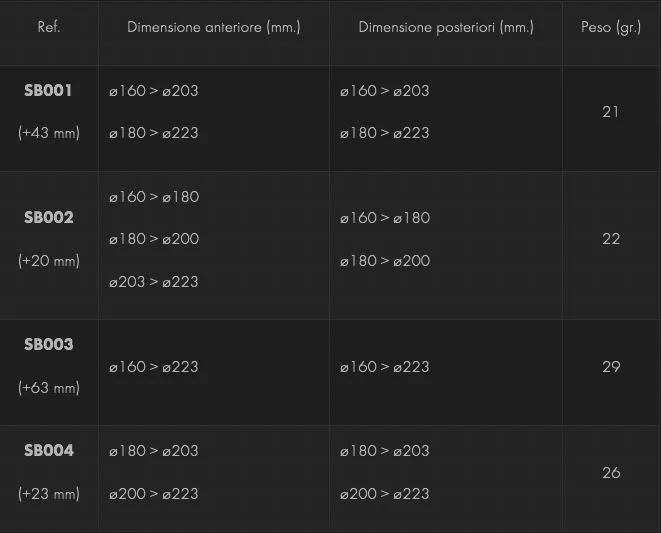Click the (+43 mm) offset text
The width and height of the screenshot is (661, 533).
pos(48,133)
